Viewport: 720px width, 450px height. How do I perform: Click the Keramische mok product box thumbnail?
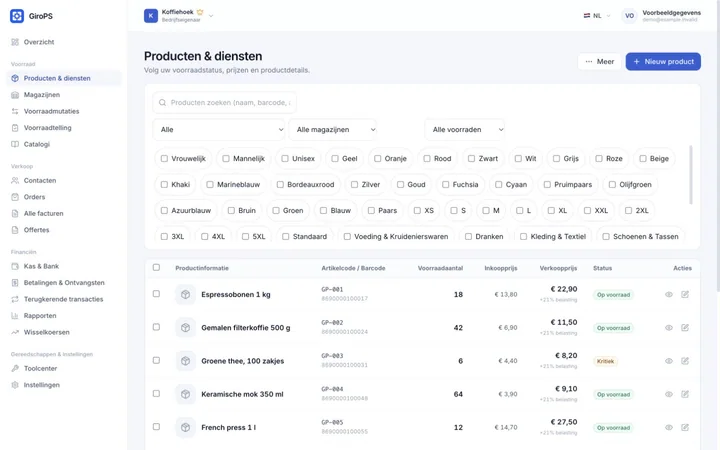point(186,394)
